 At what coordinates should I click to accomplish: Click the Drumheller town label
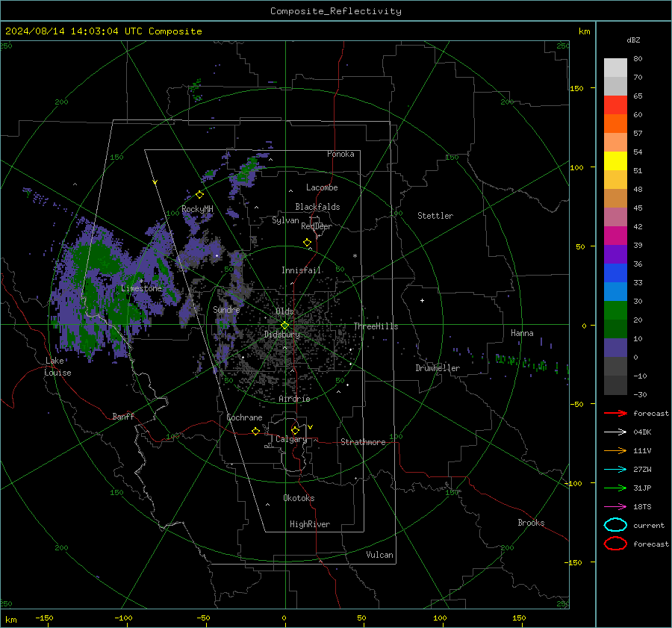click(x=438, y=368)
